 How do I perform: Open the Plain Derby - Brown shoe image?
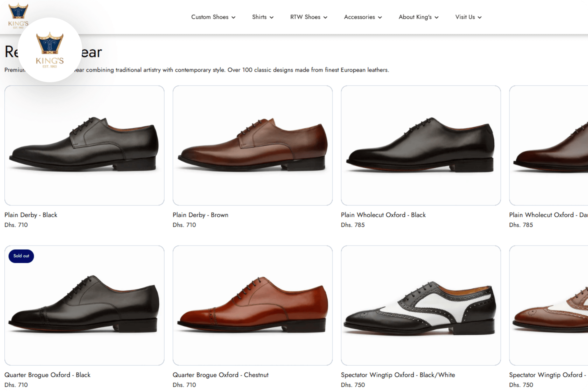coord(252,145)
